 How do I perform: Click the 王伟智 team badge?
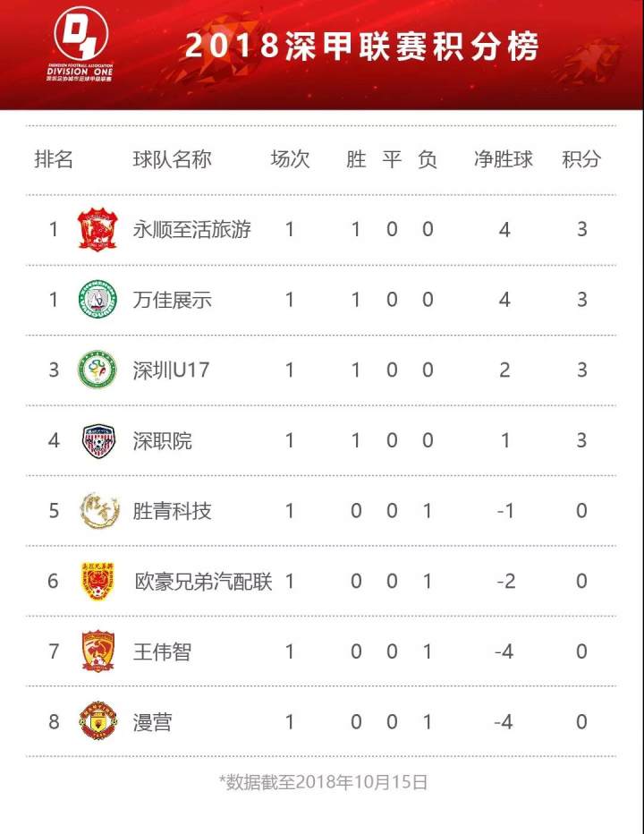[97, 651]
